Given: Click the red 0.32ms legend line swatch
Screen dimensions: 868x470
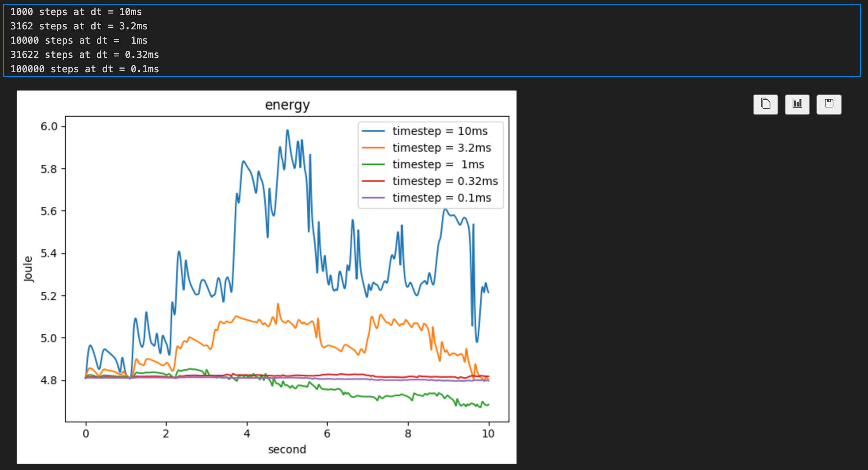Looking at the screenshot, I should 373,181.
